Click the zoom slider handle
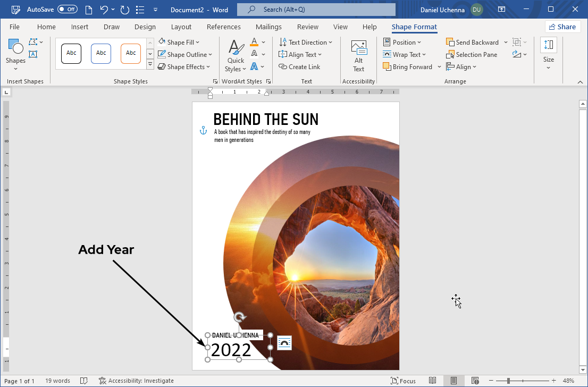 [509, 381]
